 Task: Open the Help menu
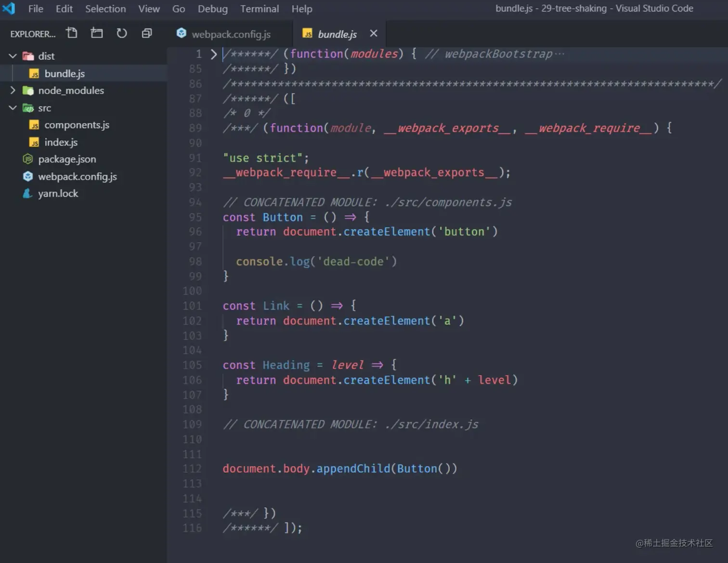(302, 9)
